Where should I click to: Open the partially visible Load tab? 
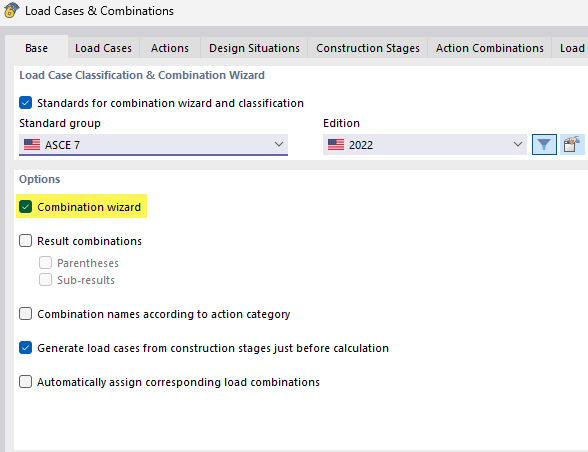click(x=570, y=48)
